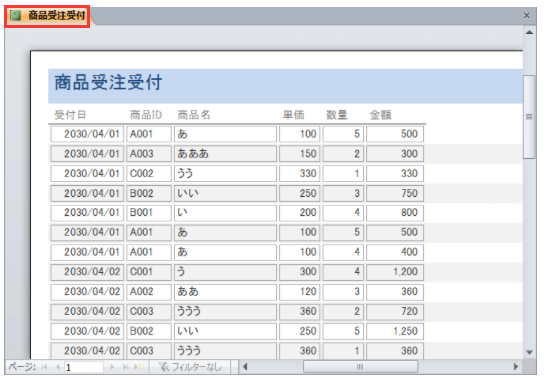Click product name cell う in C001 row

225,272
